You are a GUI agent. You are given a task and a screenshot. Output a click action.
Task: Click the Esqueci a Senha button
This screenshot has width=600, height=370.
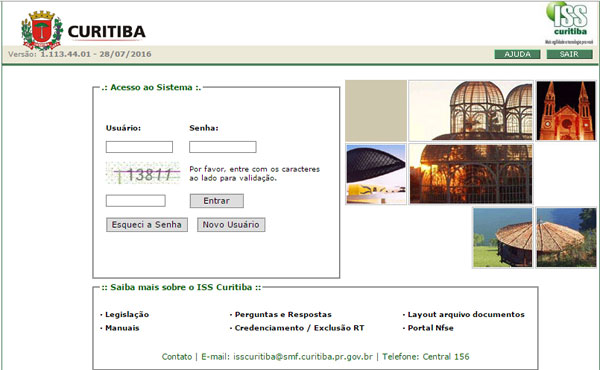coord(147,225)
